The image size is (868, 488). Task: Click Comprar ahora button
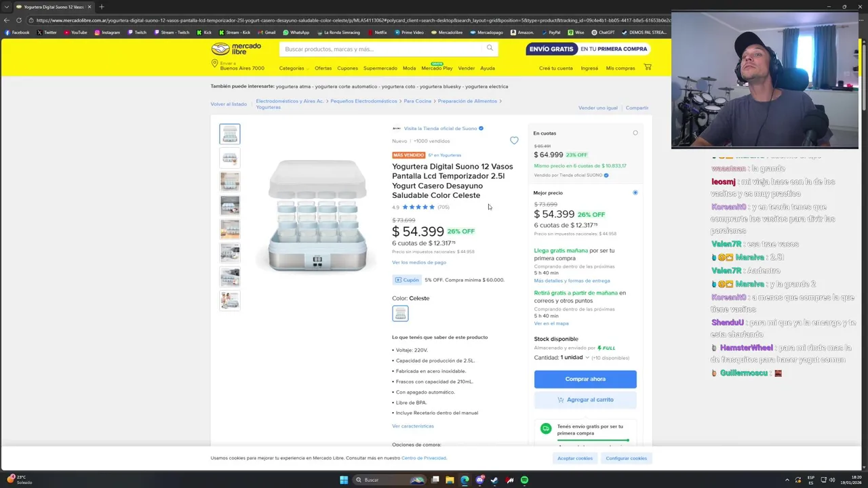tap(585, 379)
